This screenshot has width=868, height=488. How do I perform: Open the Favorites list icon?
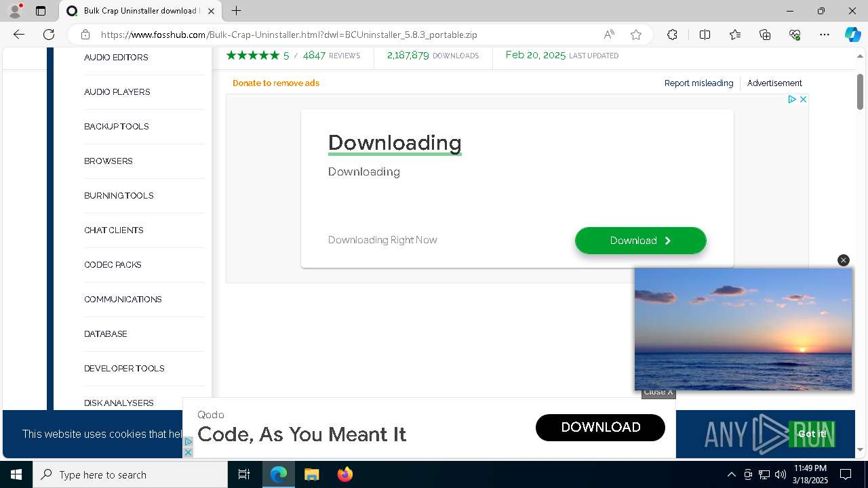(x=735, y=35)
